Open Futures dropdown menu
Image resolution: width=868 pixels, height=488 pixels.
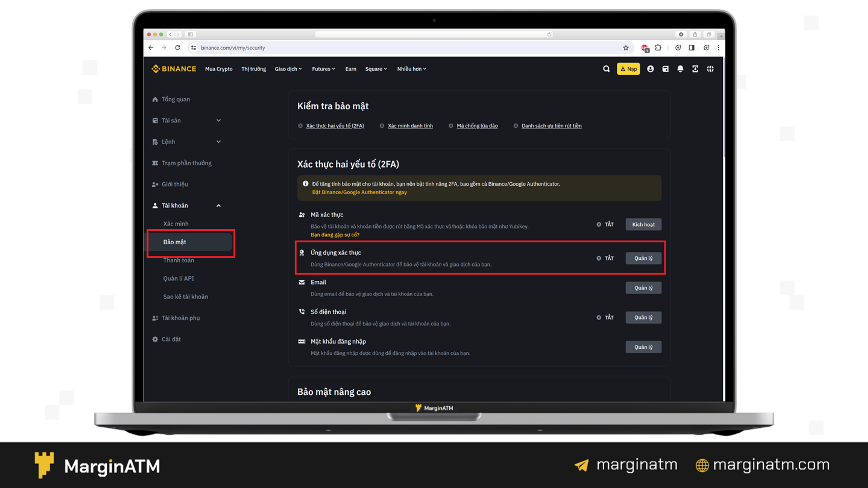tap(323, 69)
